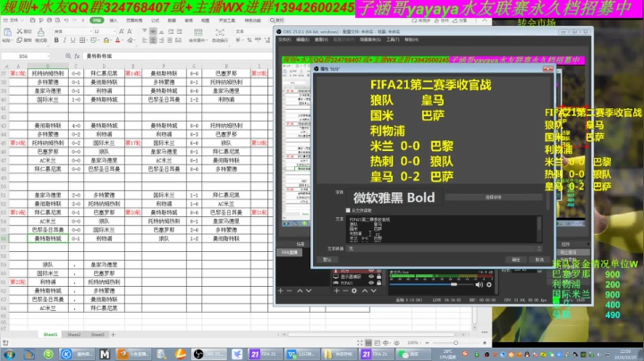The height and width of the screenshot is (361, 644).
Task: Click the fx insert function icon
Action: coord(77,55)
